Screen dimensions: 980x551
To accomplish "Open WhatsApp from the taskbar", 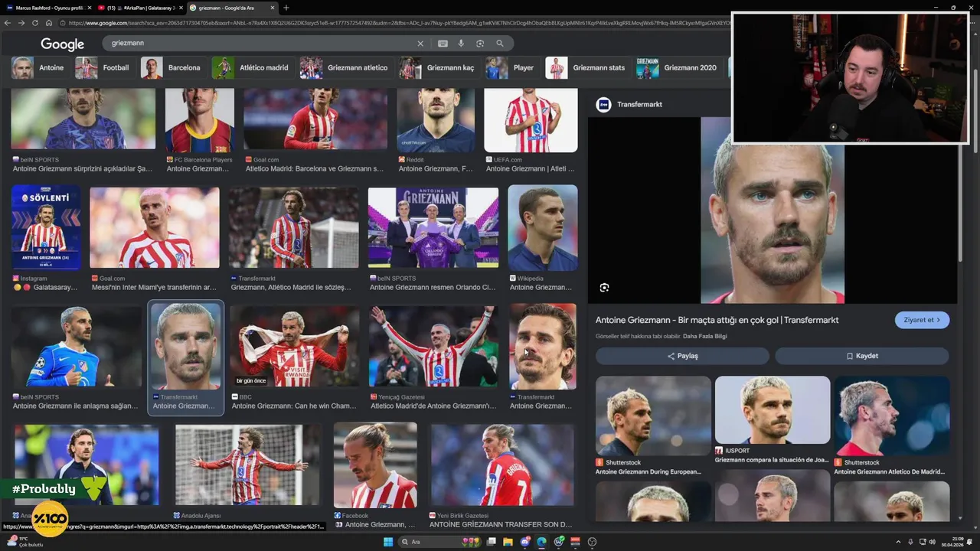I will pyautogui.click(x=559, y=542).
